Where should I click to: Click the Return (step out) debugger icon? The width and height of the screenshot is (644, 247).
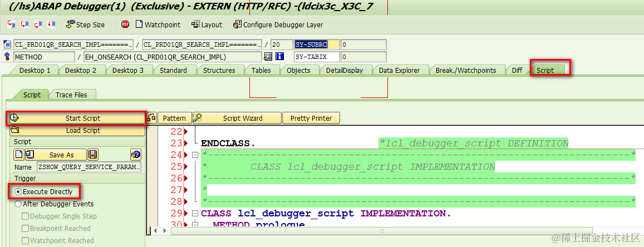38,24
